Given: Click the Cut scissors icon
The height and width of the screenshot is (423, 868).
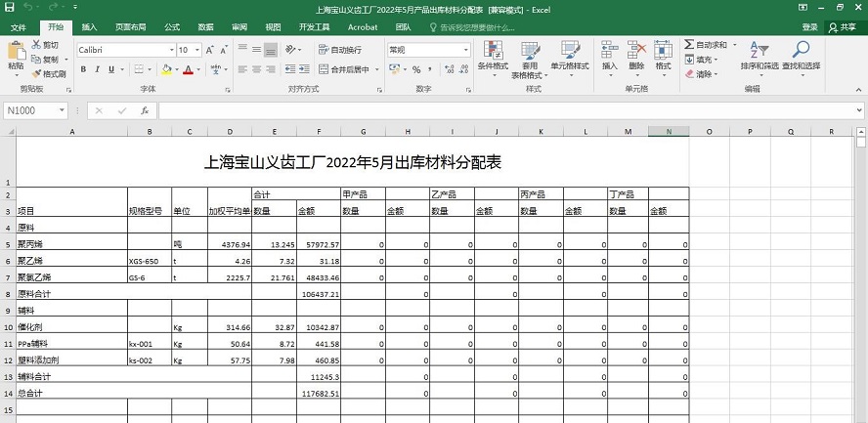Looking at the screenshot, I should 36,45.
